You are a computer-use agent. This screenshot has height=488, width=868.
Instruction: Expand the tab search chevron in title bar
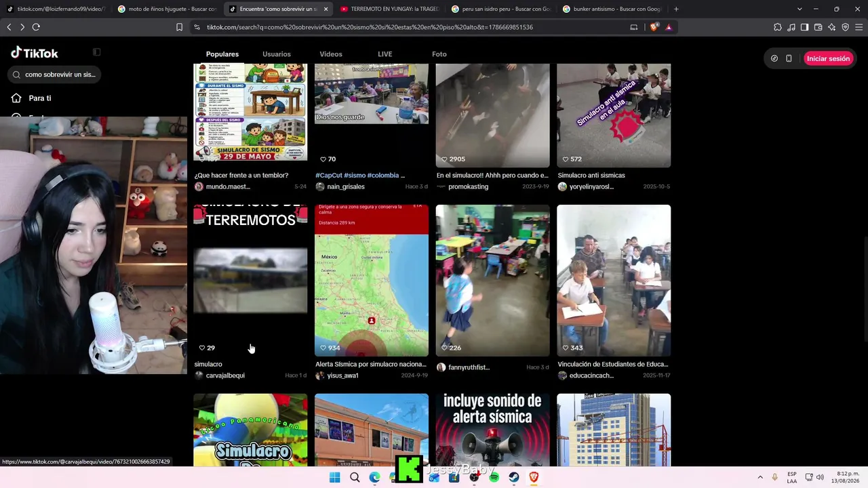tap(800, 9)
